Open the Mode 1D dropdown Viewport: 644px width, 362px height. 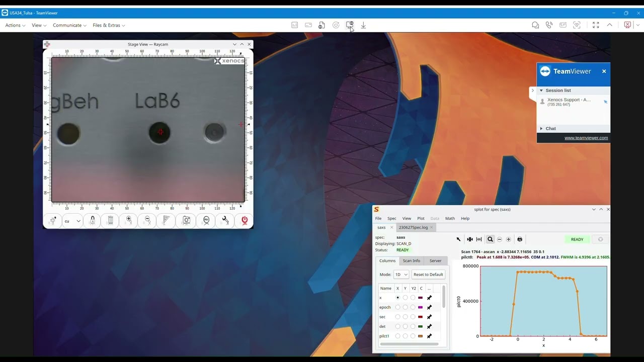401,275
